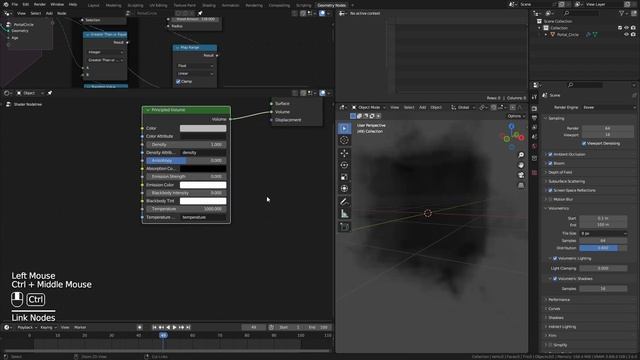Toggle Ambient Occlusion checkbox
640x360 pixels.
coord(550,155)
